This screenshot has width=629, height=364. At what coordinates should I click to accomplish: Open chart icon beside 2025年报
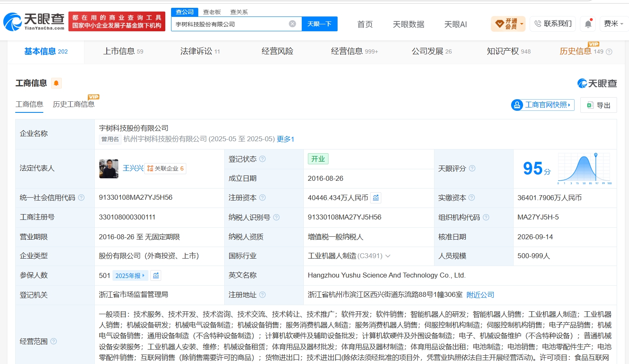pos(156,275)
